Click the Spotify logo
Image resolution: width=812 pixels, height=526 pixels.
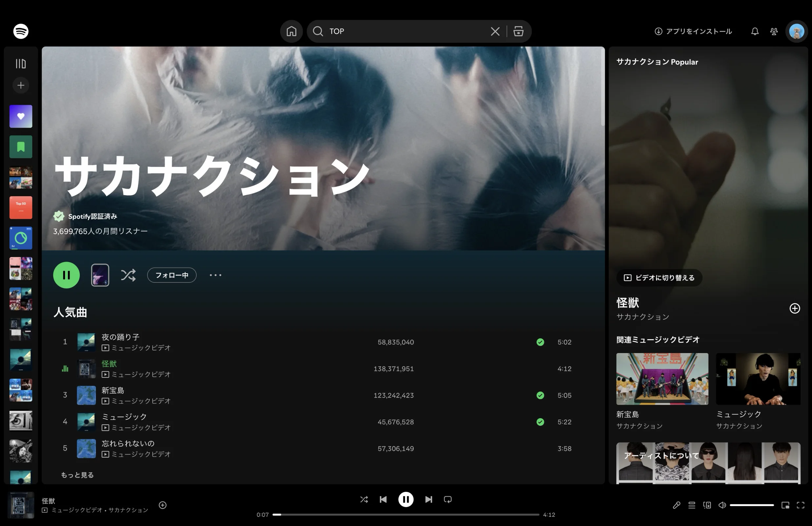click(21, 31)
